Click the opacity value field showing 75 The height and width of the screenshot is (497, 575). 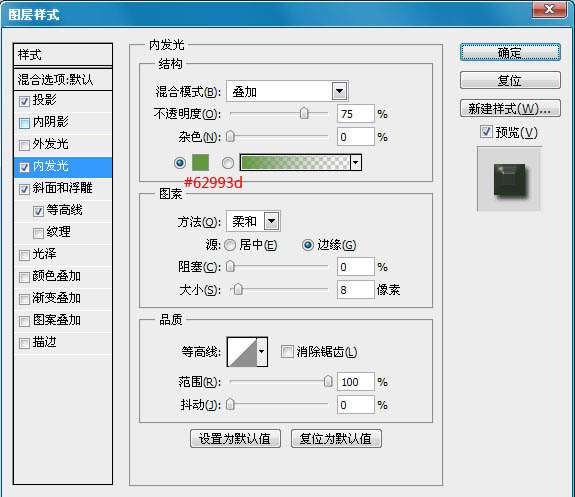[356, 114]
